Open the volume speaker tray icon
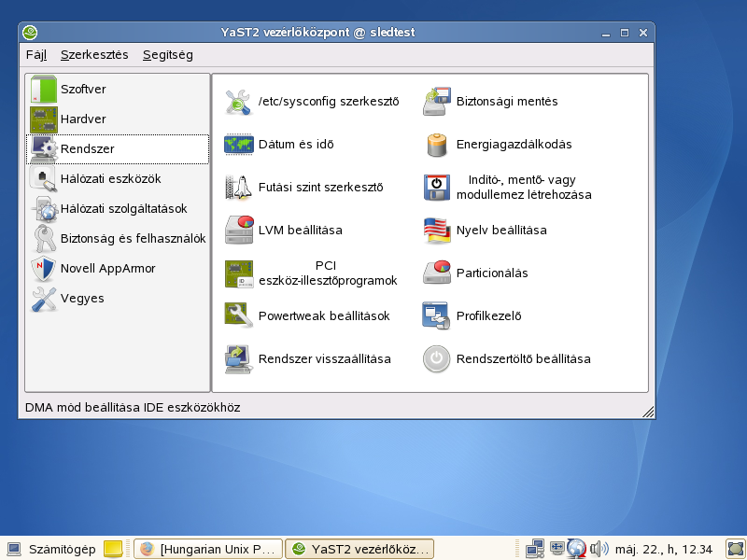 click(599, 549)
